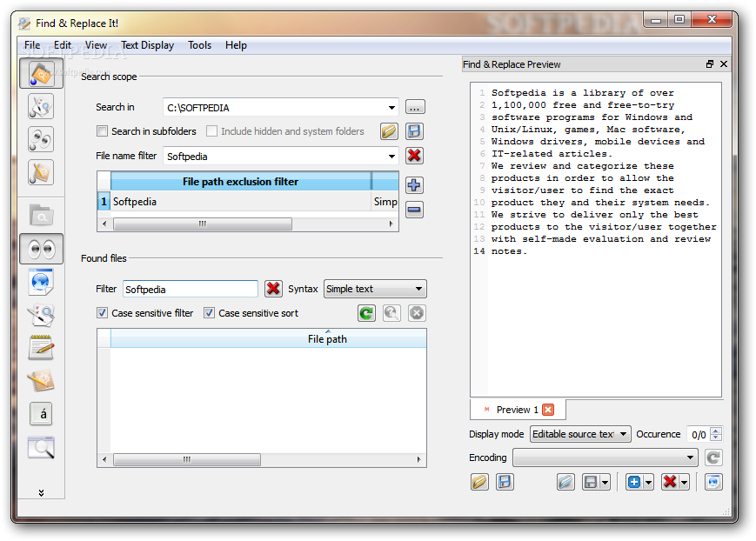Click the grayed save-as floppy preview icon

(x=591, y=482)
